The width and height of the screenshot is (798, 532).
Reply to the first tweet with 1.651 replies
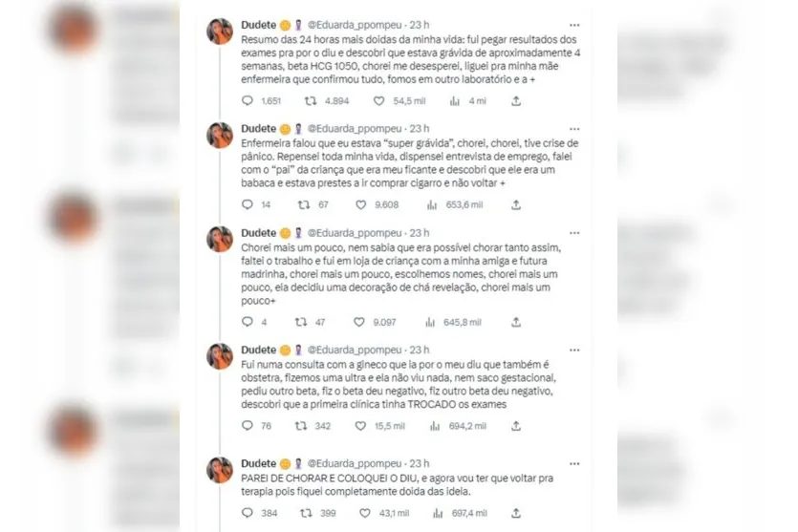pos(248,100)
